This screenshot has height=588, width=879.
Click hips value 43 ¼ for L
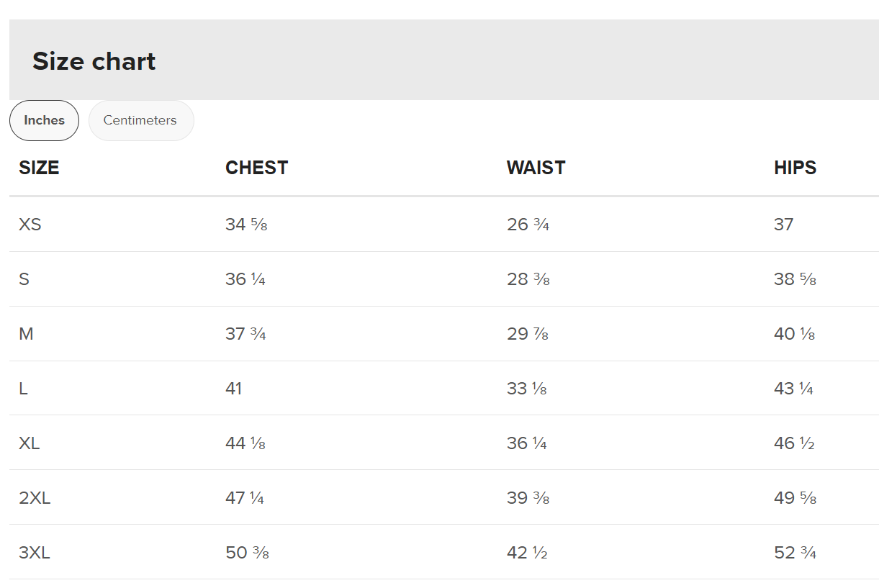[793, 389]
